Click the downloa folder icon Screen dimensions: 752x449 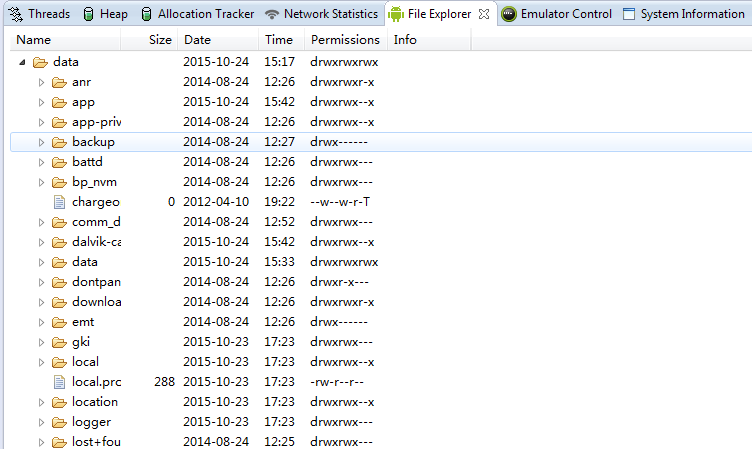click(x=59, y=302)
